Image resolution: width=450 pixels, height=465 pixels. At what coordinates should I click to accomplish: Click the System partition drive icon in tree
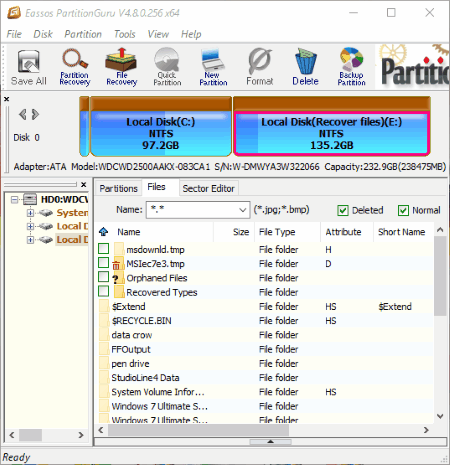(x=46, y=213)
